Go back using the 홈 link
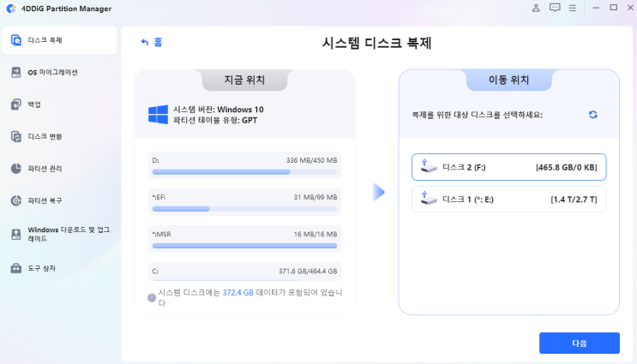 tap(152, 41)
